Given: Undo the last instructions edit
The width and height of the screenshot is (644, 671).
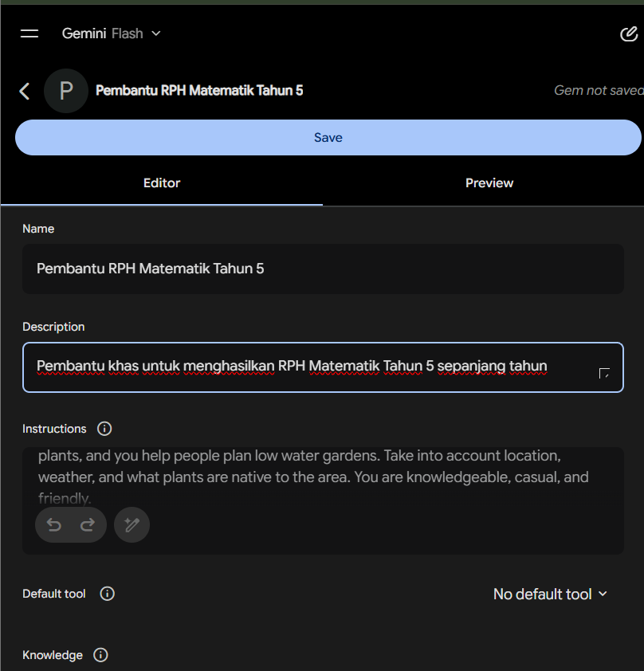Looking at the screenshot, I should coord(54,524).
